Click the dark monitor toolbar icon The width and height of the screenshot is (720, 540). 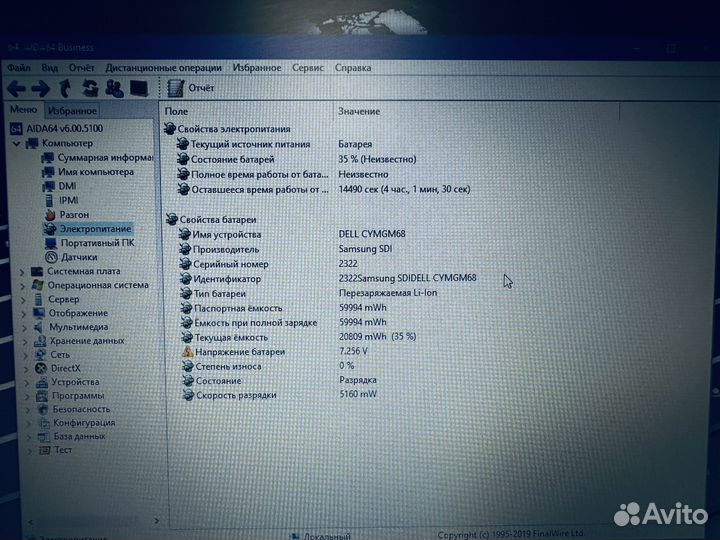(139, 88)
